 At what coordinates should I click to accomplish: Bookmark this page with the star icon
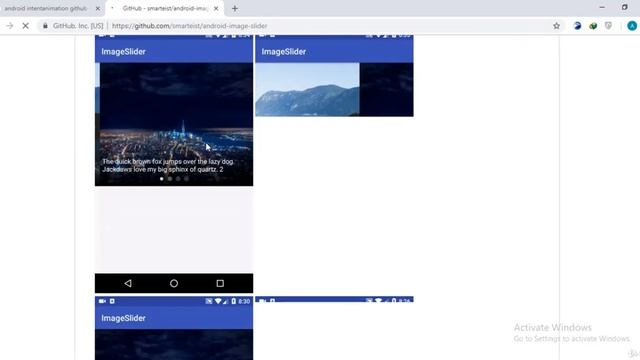[556, 26]
